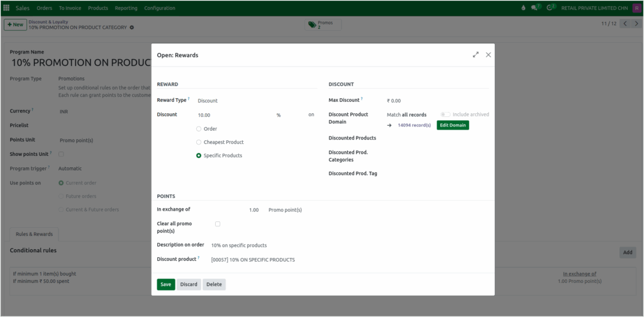Open the Configuration menu
Image resolution: width=644 pixels, height=317 pixels.
click(160, 8)
